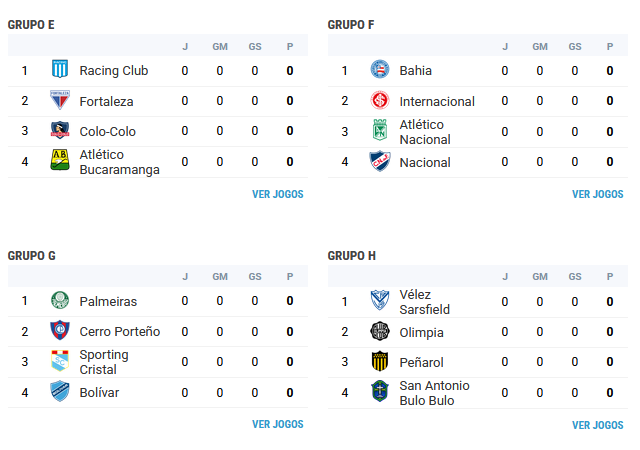Click the Racing Club crest icon
640x450 pixels.
(x=60, y=70)
